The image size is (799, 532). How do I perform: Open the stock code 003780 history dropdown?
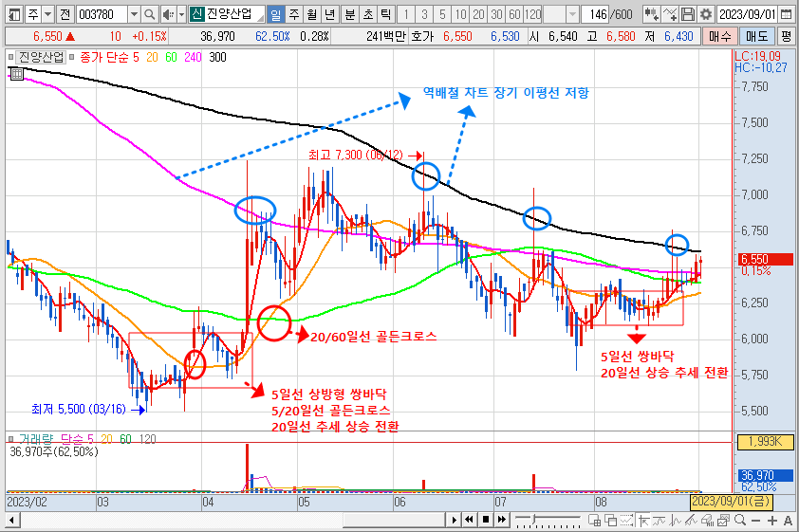(134, 14)
